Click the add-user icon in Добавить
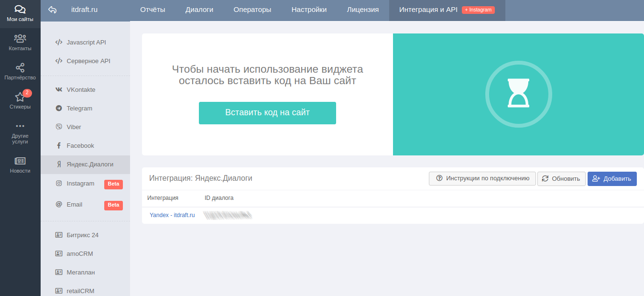 point(596,178)
